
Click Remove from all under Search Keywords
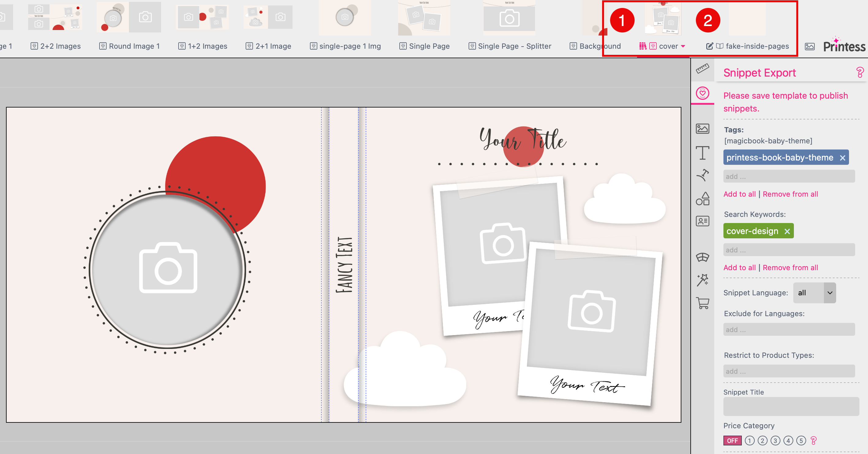tap(790, 267)
